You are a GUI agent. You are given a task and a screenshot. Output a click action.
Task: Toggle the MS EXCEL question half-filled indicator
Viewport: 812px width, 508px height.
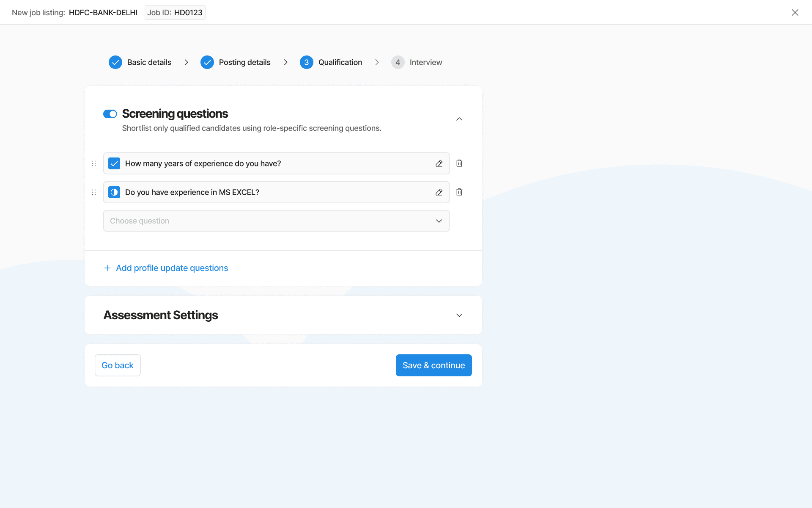[x=114, y=192]
